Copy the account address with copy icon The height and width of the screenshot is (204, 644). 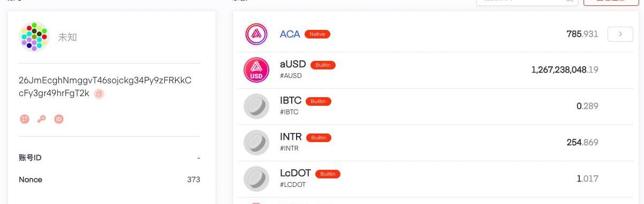(x=99, y=93)
